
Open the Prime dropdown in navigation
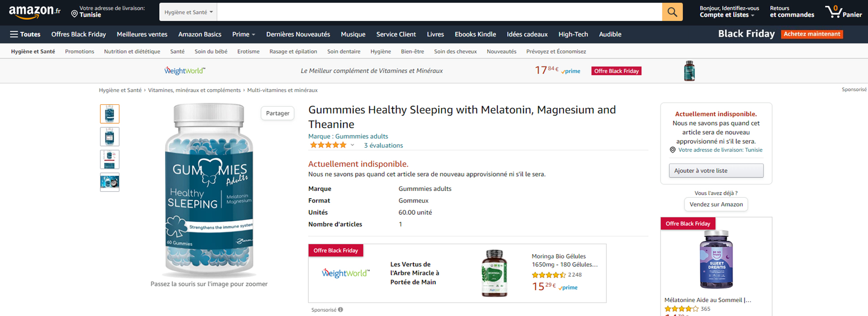[244, 34]
